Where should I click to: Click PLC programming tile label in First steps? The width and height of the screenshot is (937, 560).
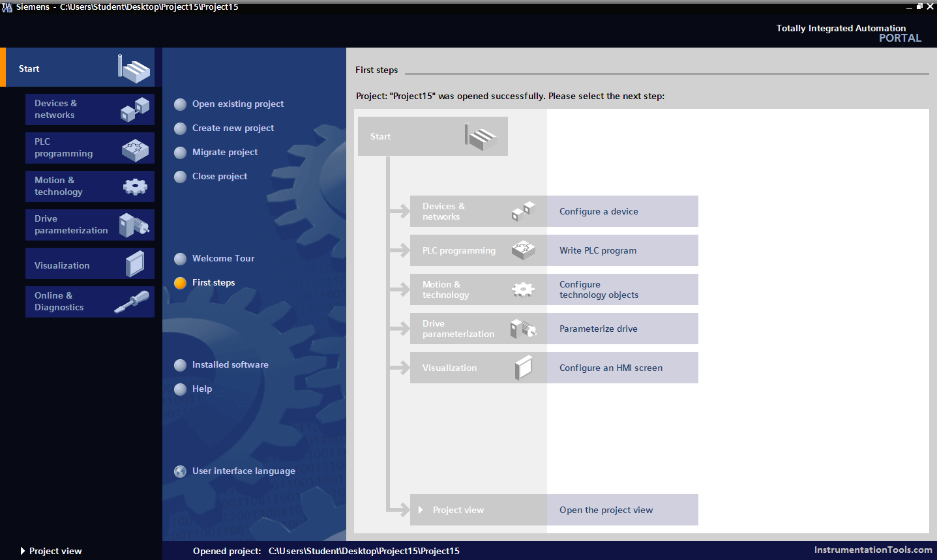pyautogui.click(x=459, y=250)
